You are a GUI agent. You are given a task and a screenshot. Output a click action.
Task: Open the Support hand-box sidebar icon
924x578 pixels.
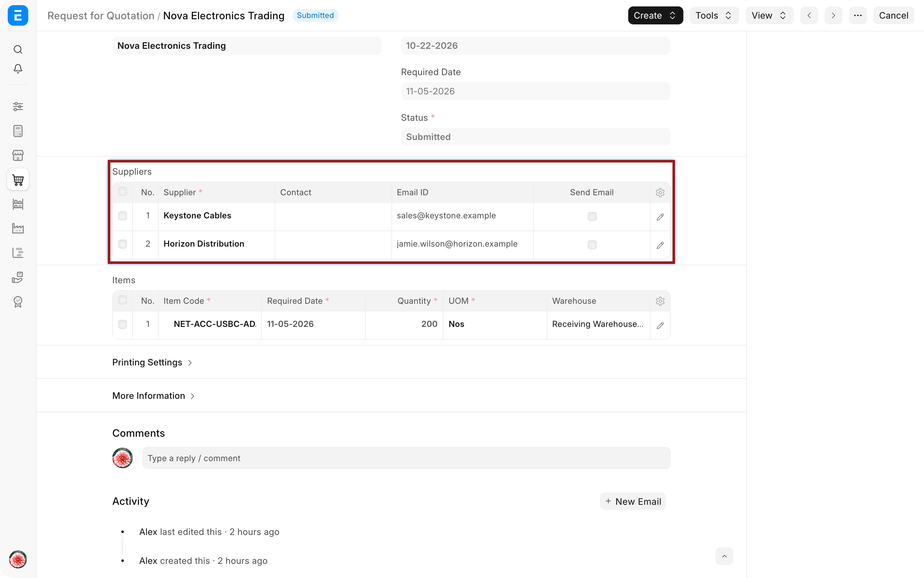coord(18,277)
